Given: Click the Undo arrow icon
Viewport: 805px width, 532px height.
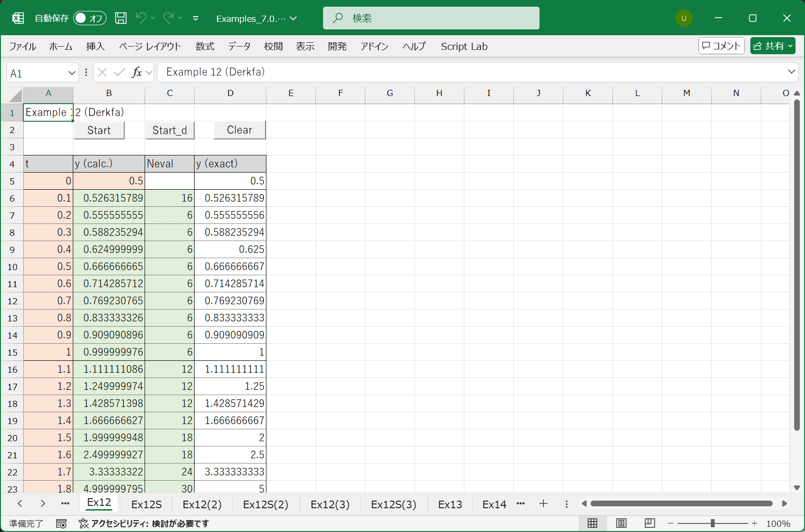Looking at the screenshot, I should pyautogui.click(x=141, y=18).
